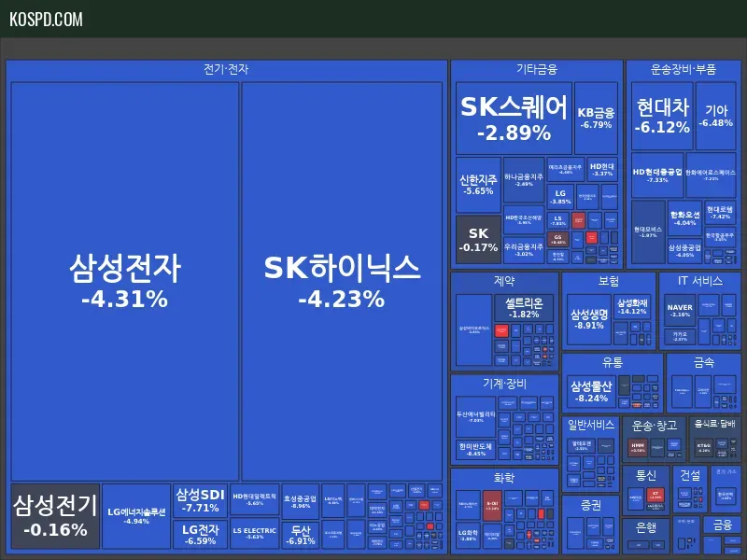Open the HD현대 -3.37% tile

click(x=602, y=170)
